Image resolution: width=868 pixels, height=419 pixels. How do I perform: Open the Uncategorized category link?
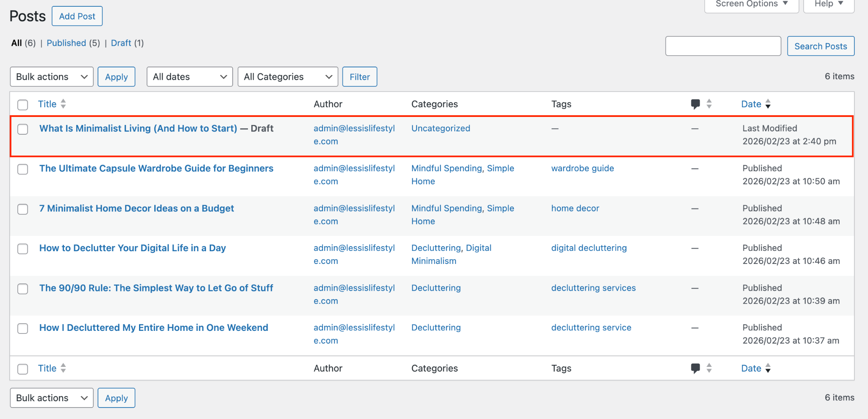[440, 128]
